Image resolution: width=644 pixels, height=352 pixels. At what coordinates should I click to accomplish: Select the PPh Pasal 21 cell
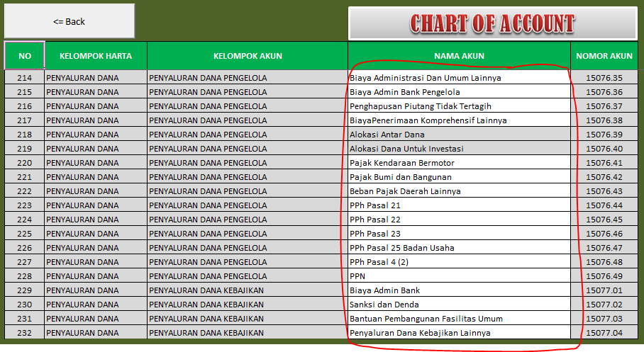[x=459, y=205]
